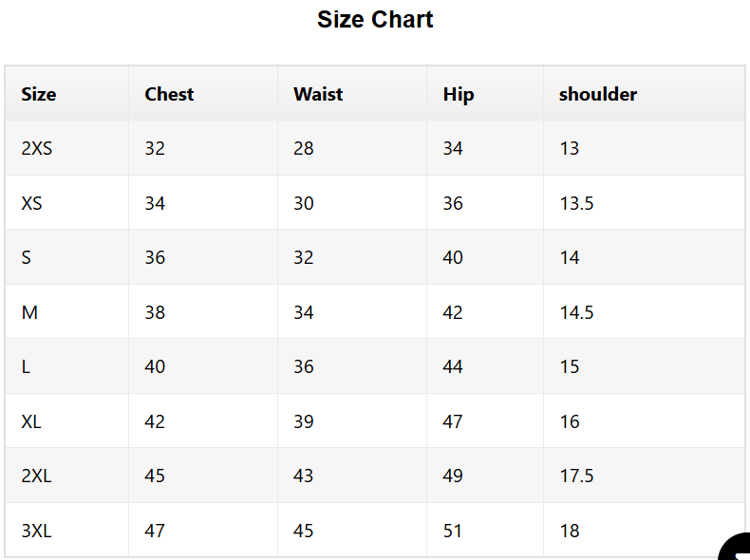Select the 3XL size cell
The width and height of the screenshot is (750, 560).
click(36, 531)
